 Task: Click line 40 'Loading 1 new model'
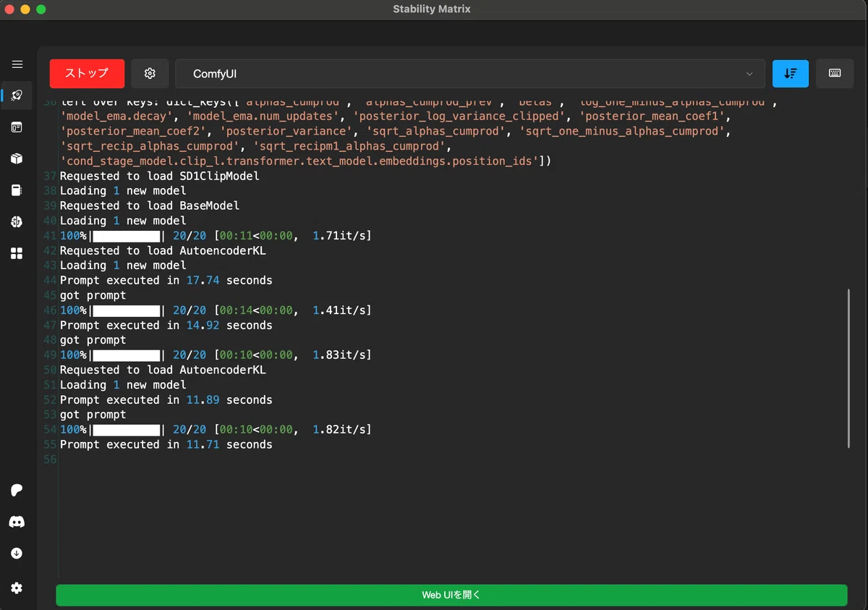click(x=123, y=221)
